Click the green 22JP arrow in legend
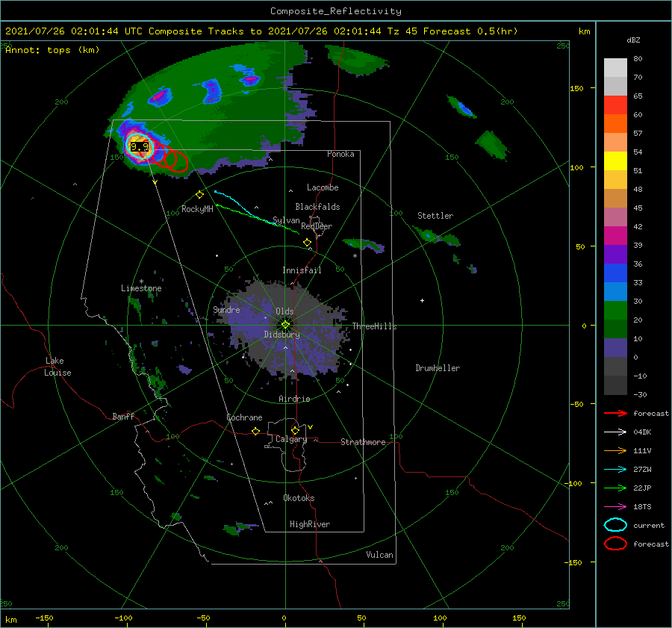Screen dimensions: 672x628 615,488
